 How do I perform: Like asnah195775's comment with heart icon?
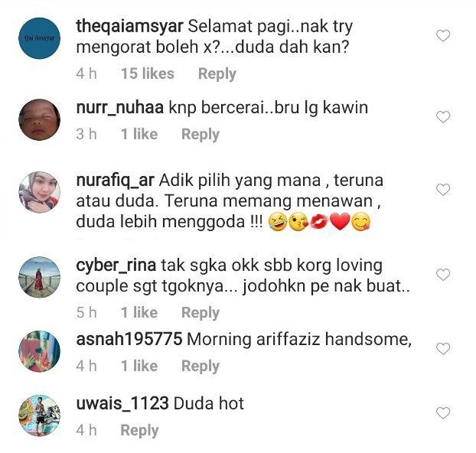pyautogui.click(x=443, y=349)
